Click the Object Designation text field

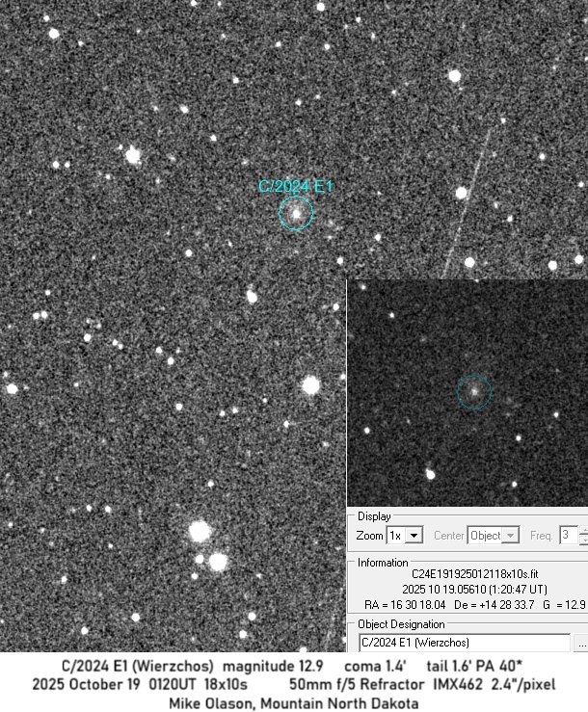464,642
